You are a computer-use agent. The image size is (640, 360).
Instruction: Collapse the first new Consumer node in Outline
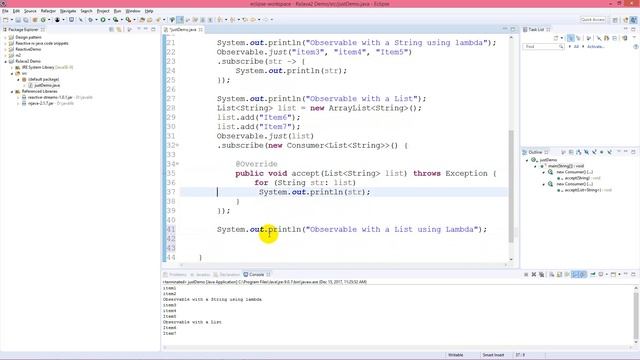[543, 172]
